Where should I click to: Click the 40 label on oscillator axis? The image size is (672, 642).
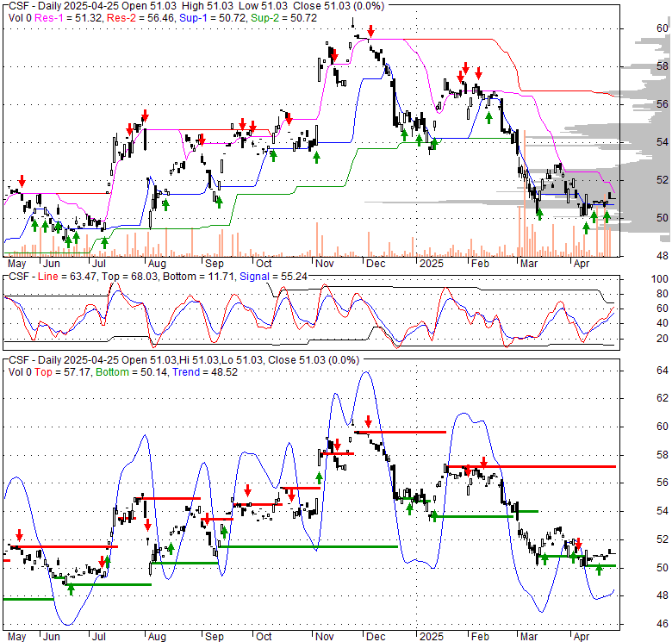click(x=663, y=323)
